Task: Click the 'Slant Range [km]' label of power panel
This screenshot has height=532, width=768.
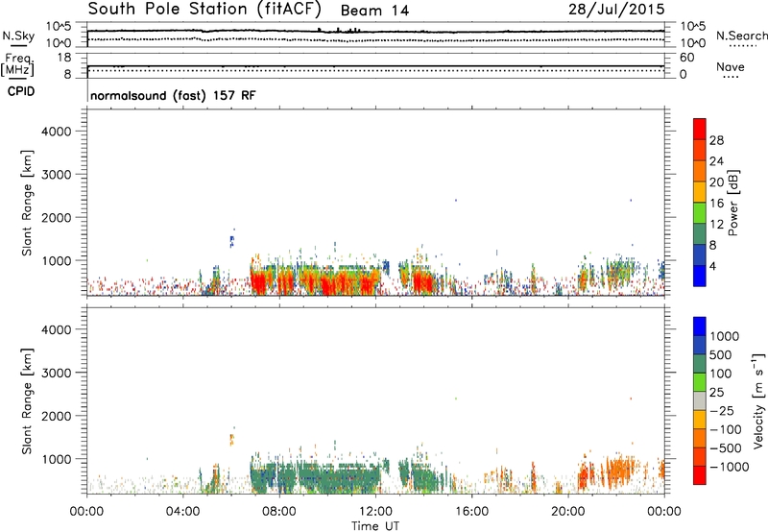Action: [x=27, y=203]
